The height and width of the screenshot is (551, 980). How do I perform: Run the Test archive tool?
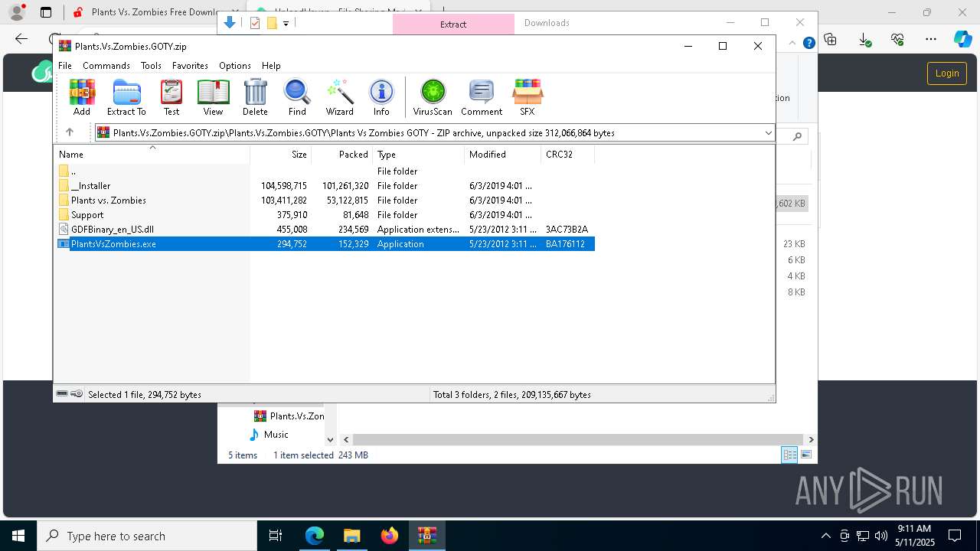(x=171, y=97)
